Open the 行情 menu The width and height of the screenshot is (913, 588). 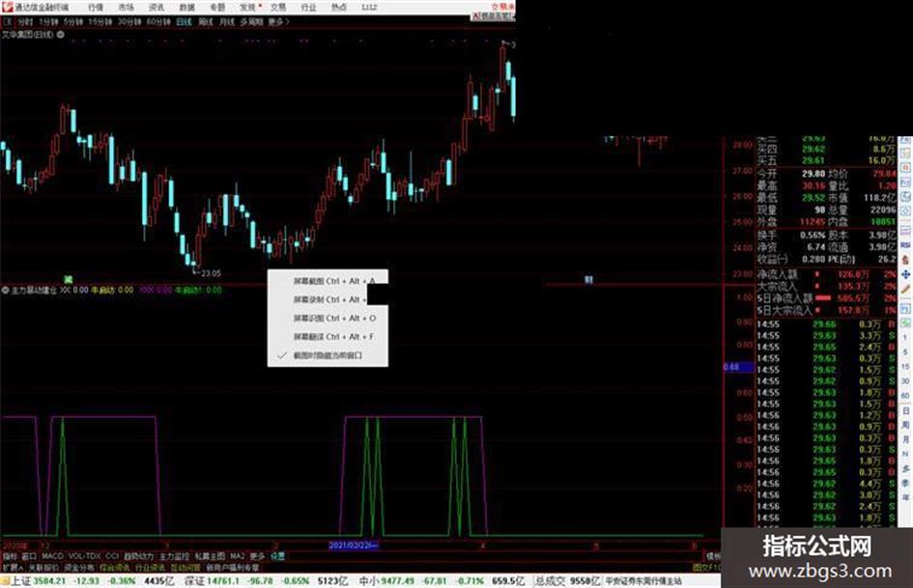point(96,8)
